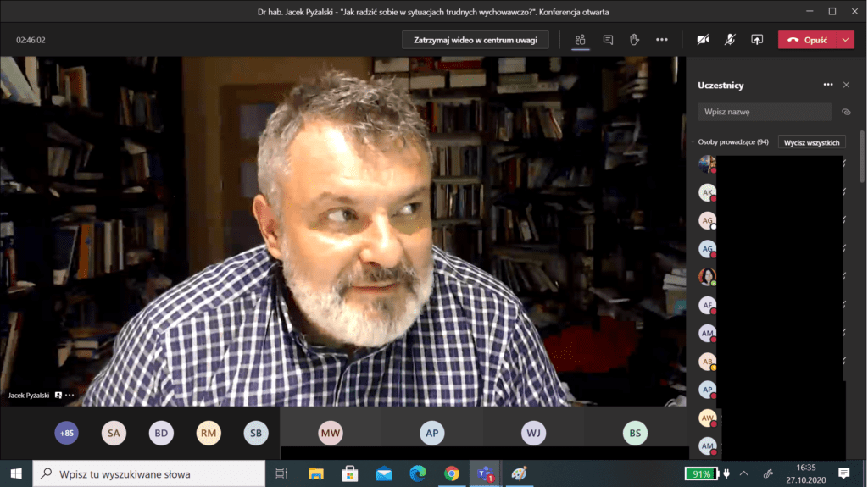Screen dimensions: 868x487
Task: Hide the participants list via toolbar icon
Action: pyautogui.click(x=581, y=40)
